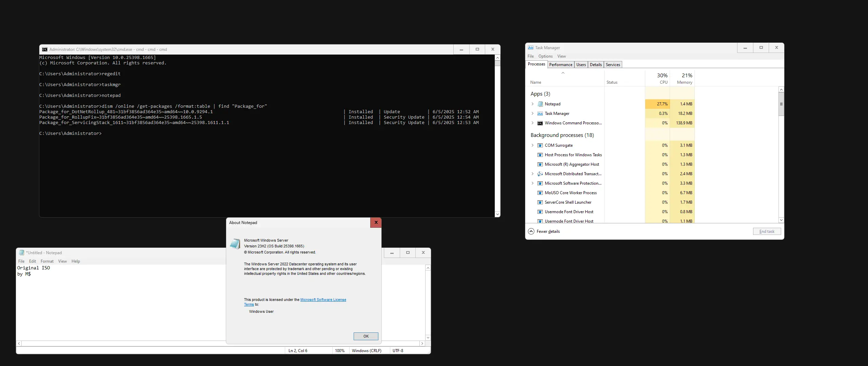This screenshot has width=868, height=366.
Task: Click the MoUSO Core Worker Process icon
Action: tap(540, 193)
